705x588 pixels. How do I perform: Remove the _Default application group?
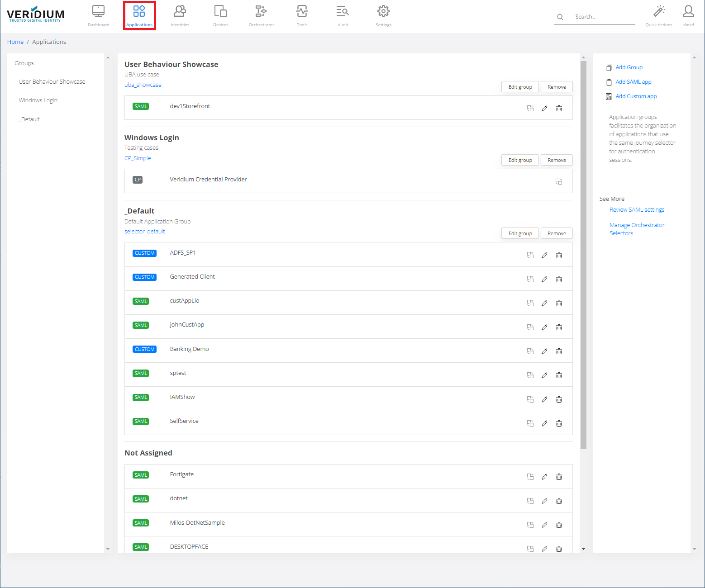pyautogui.click(x=556, y=233)
